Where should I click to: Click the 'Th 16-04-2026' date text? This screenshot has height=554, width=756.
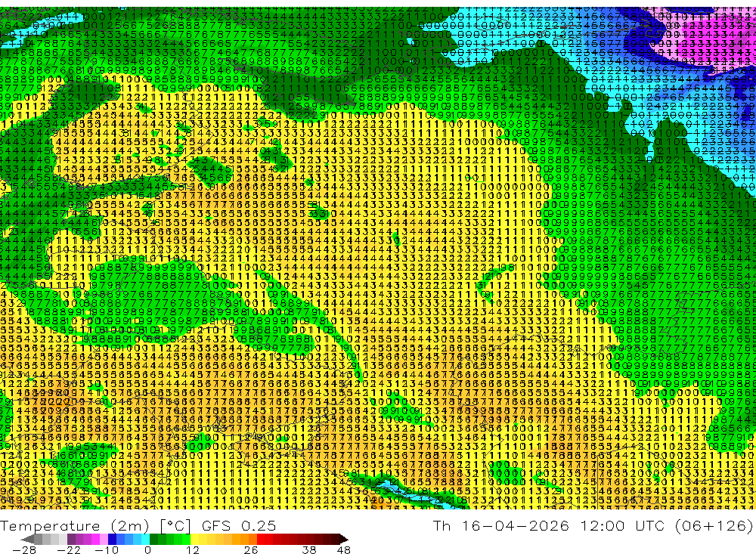coord(501,525)
